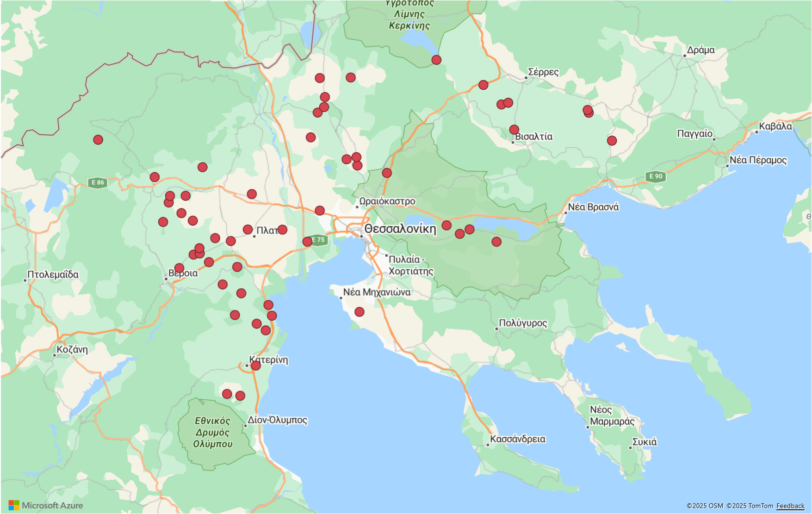Click the isolated red marker farthest west
This screenshot has width=812, height=514.
pos(98,140)
